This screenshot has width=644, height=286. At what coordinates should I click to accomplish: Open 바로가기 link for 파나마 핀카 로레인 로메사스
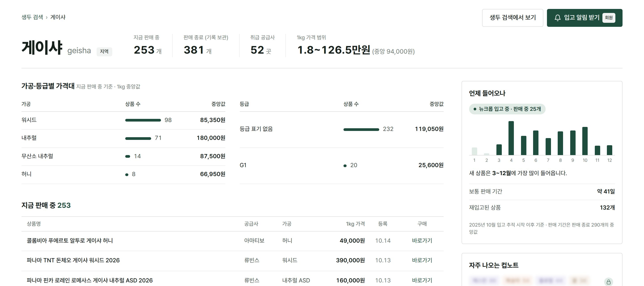(x=422, y=280)
